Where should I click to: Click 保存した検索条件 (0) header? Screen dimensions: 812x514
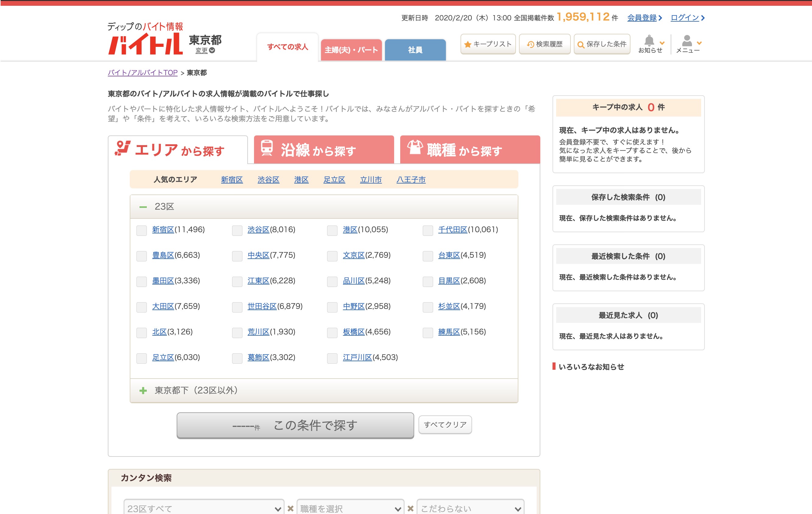click(x=628, y=197)
